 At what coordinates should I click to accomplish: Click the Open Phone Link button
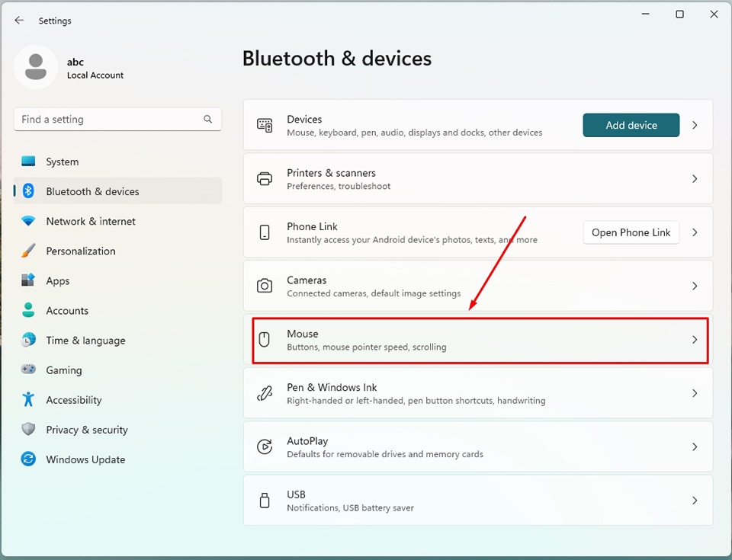coord(631,232)
